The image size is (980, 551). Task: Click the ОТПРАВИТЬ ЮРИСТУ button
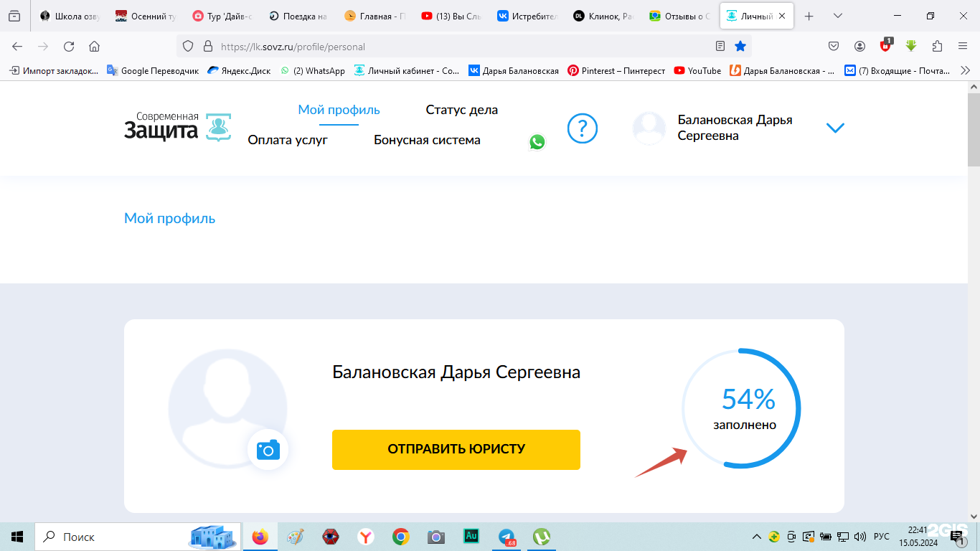click(456, 449)
